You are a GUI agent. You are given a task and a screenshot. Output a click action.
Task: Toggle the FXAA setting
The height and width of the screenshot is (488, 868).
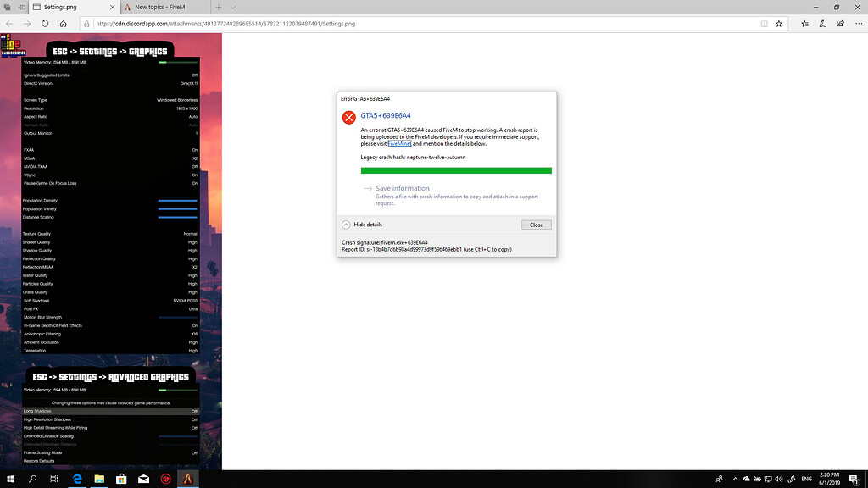pos(110,150)
